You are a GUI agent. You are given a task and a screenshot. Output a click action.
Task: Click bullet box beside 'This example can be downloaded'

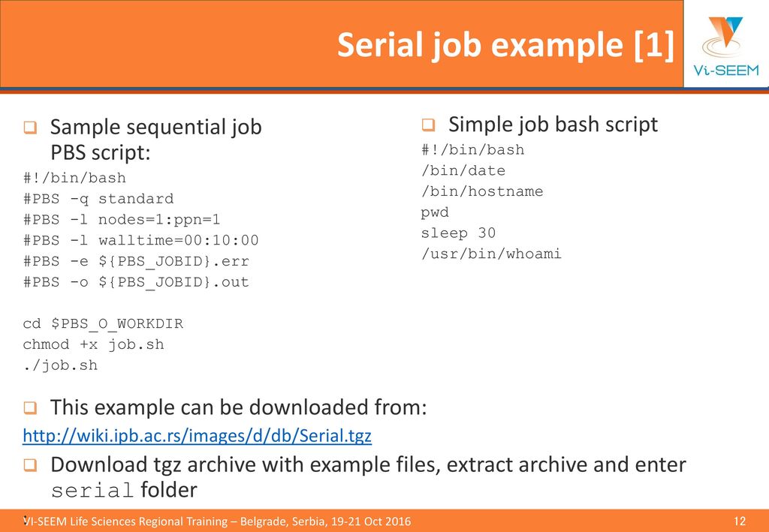(x=30, y=407)
